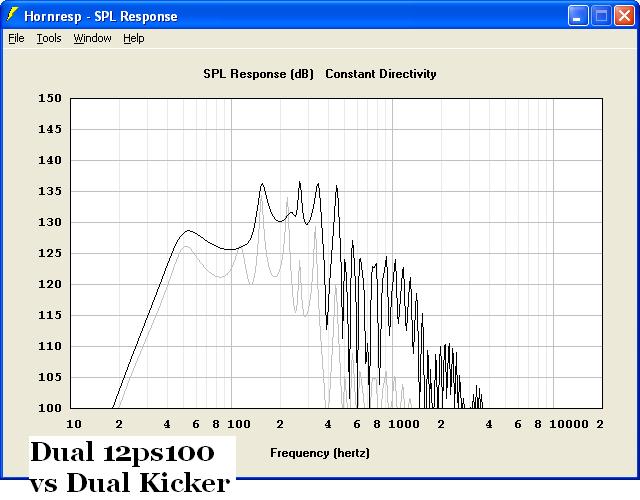
Task: Click the black curve peak near 150 Hz
Action: pos(262,184)
